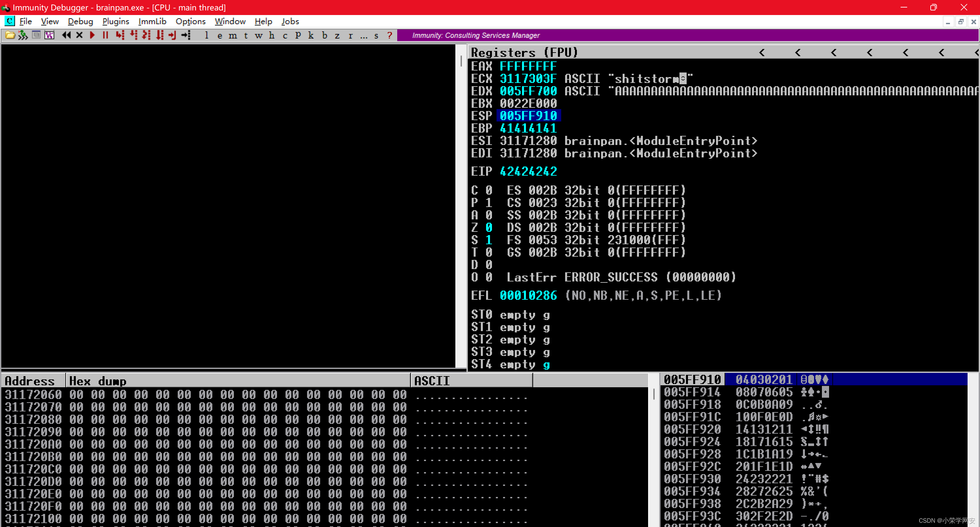Select the ESP value 005FF910

click(x=528, y=116)
